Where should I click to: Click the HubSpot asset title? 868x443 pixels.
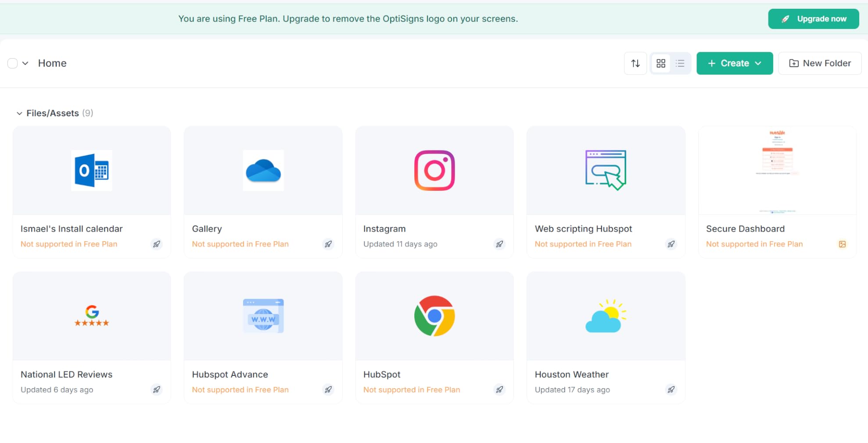click(382, 374)
